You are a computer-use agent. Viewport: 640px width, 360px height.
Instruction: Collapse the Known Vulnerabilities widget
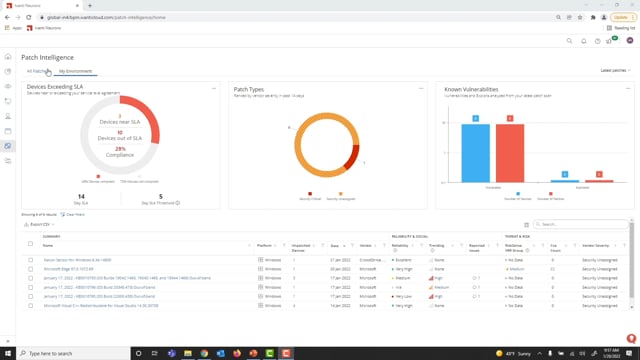click(628, 88)
